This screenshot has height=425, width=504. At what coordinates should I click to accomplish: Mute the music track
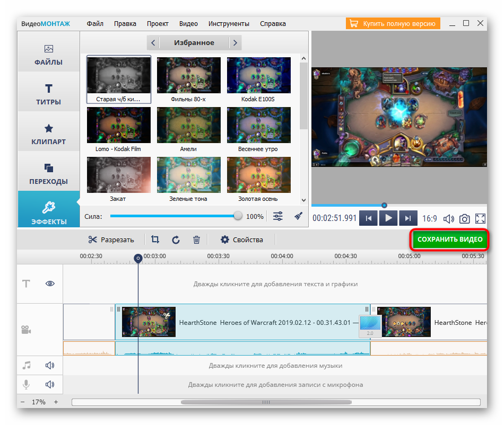[x=50, y=365]
